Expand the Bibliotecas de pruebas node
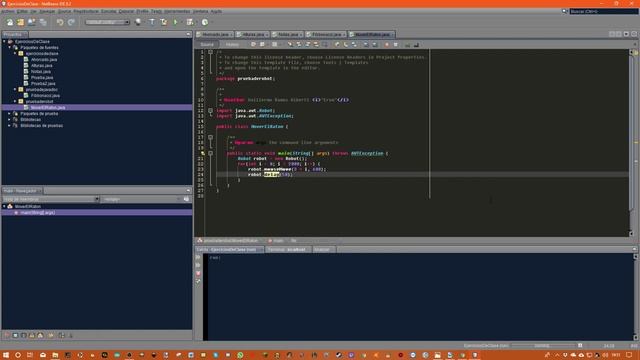 [x=10, y=126]
